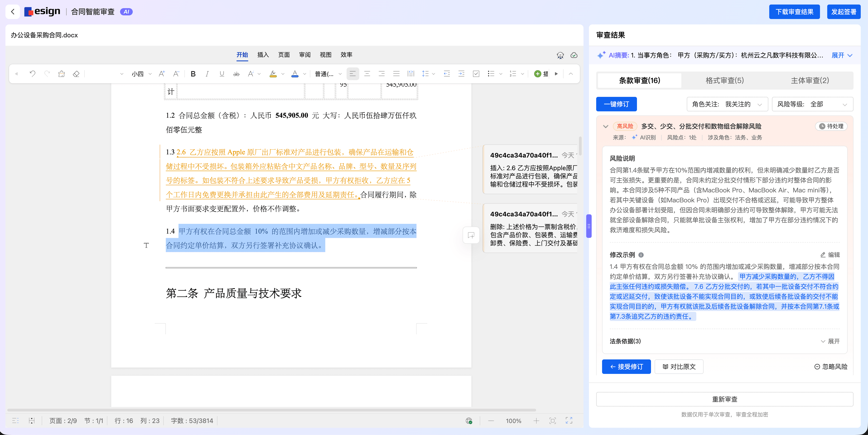Apply the superscript/text effect icon
The image size is (868, 435).
pyautogui.click(x=251, y=74)
